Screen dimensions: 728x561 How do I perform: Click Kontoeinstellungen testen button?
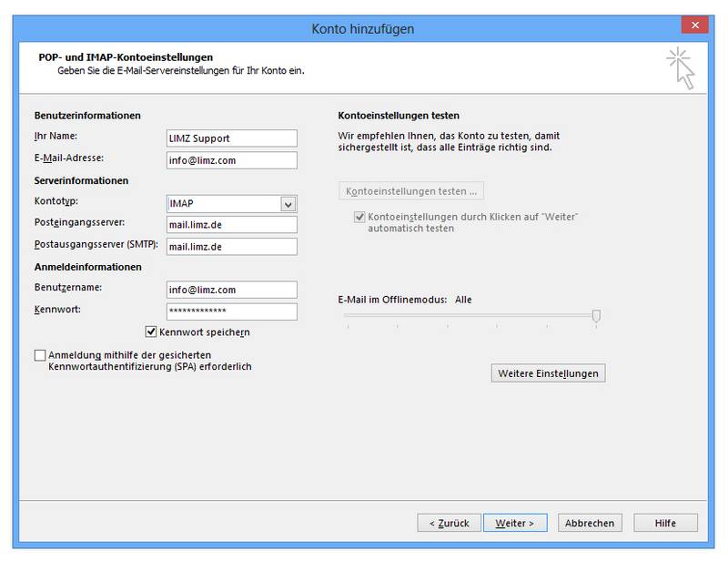click(411, 191)
